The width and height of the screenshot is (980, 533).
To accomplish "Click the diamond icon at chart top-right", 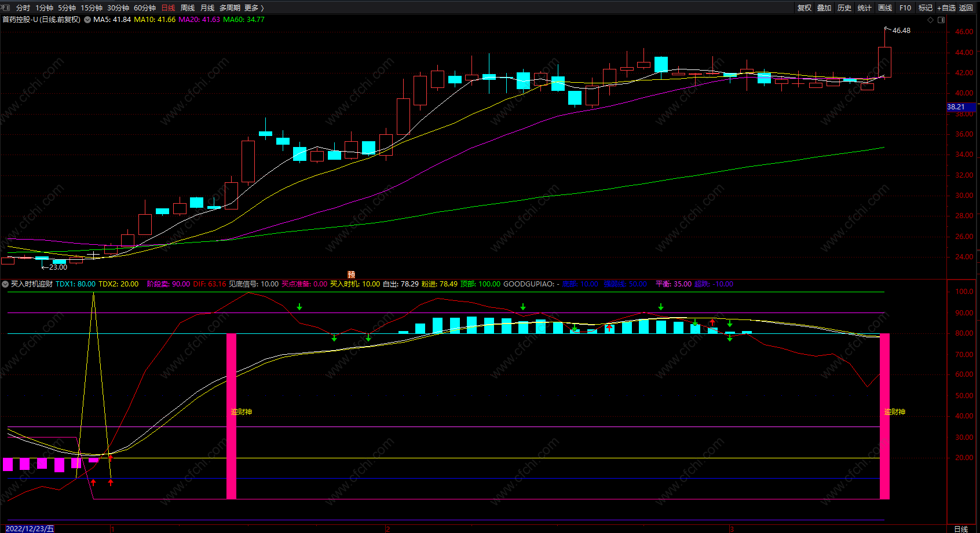I will click(931, 20).
